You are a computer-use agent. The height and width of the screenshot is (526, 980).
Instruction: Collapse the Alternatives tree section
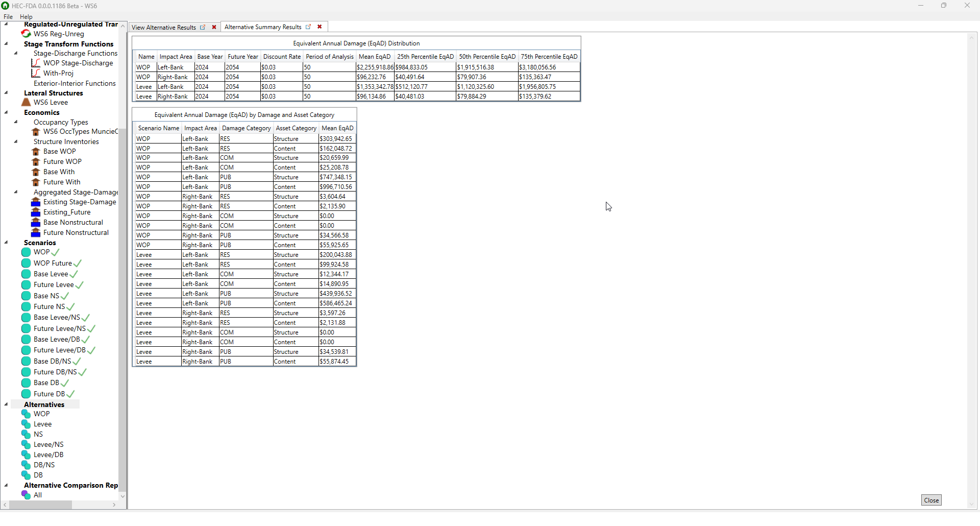click(6, 404)
